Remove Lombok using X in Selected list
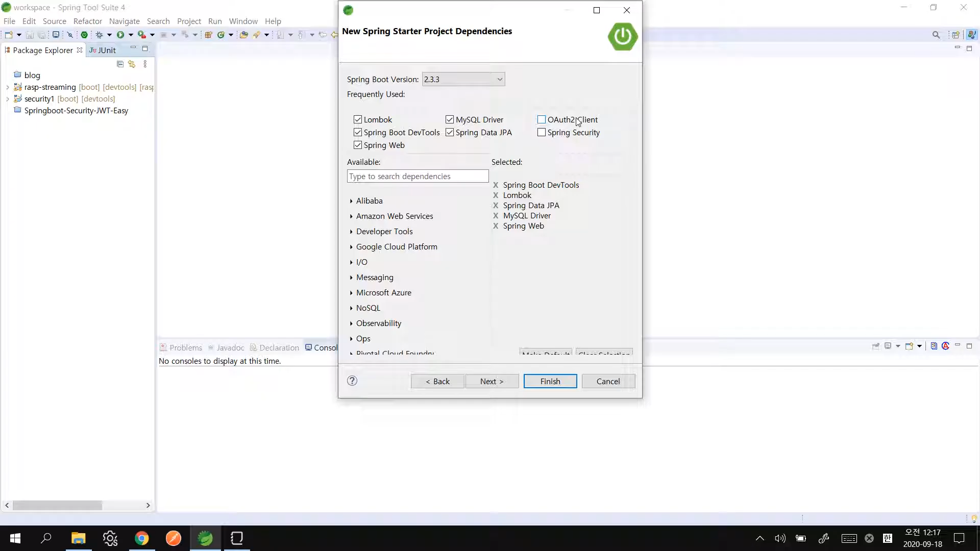Viewport: 980px width, 551px height. 496,195
